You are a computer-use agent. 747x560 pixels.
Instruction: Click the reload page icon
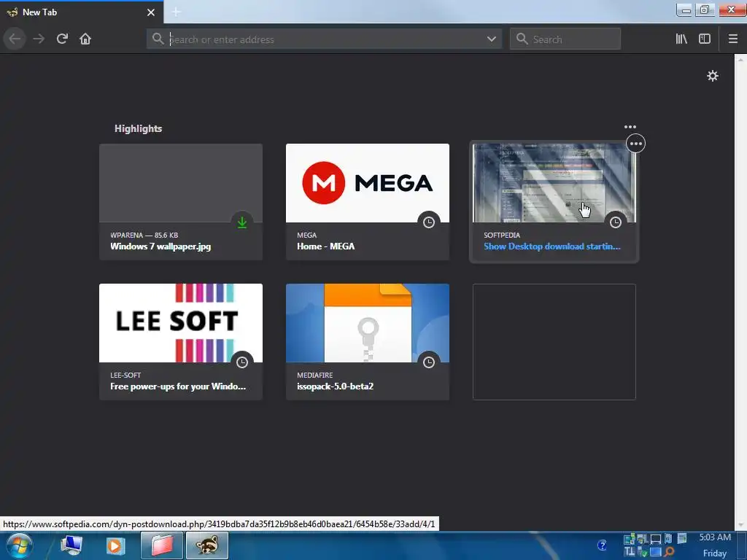click(62, 39)
